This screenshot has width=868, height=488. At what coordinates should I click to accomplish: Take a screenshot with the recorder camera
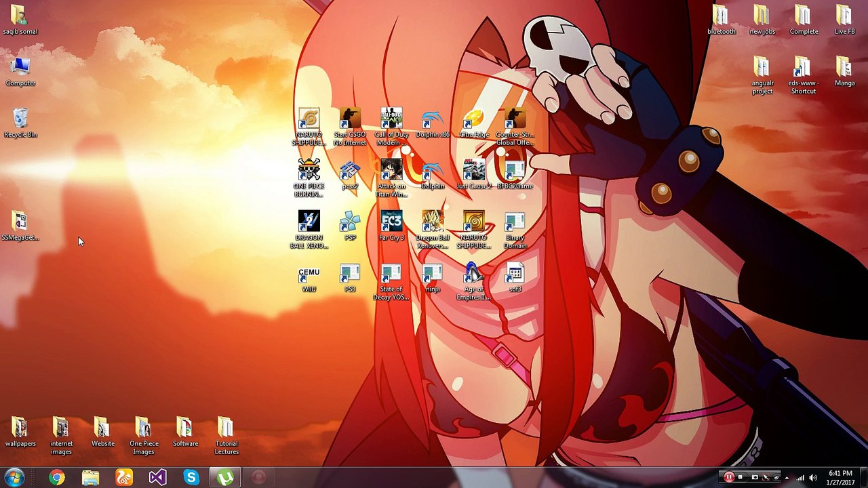tap(753, 477)
